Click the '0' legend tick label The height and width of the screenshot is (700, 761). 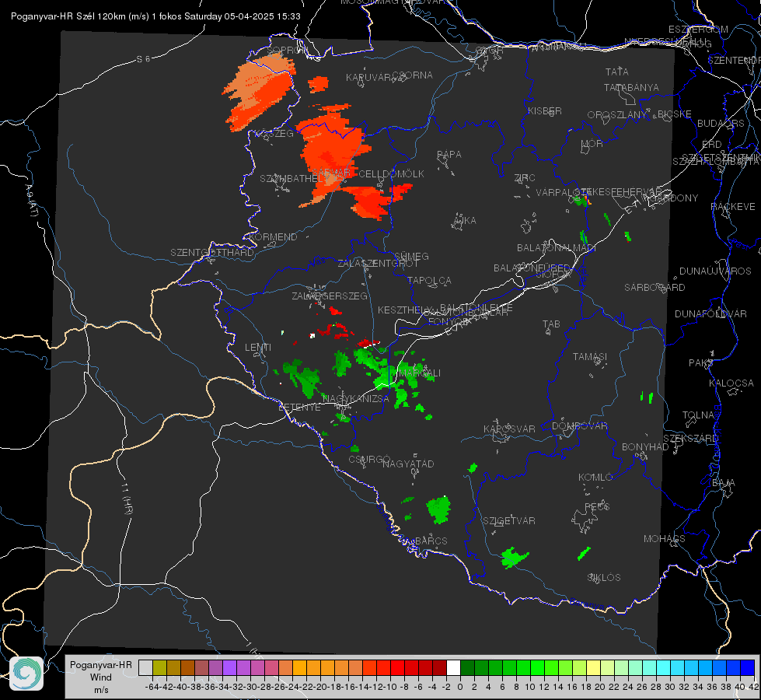click(x=460, y=687)
